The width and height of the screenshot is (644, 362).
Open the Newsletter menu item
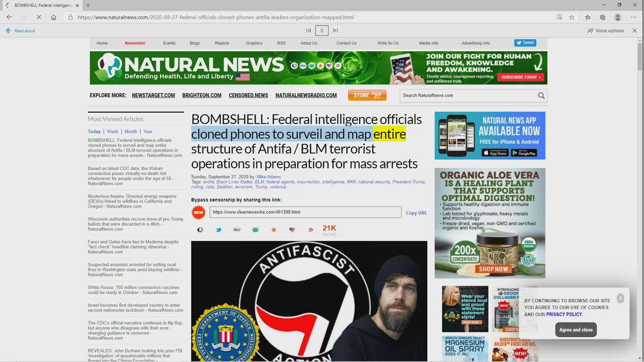point(135,43)
